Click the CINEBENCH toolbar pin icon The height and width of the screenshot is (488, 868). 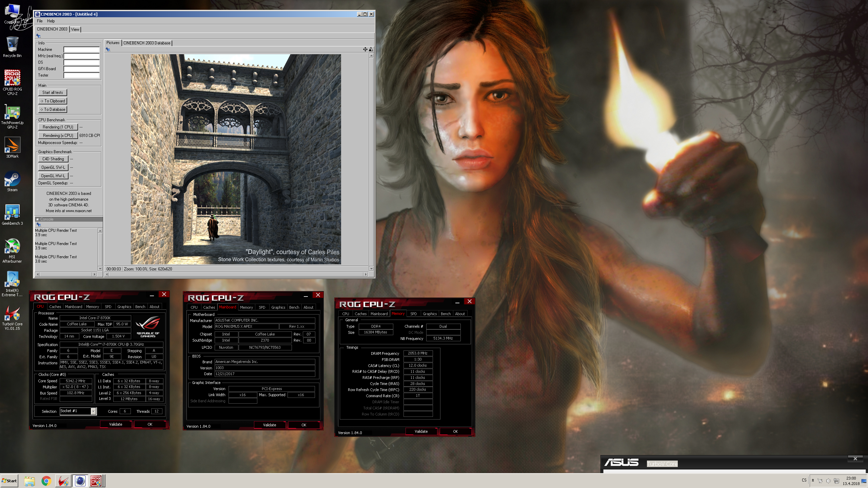pyautogui.click(x=38, y=36)
